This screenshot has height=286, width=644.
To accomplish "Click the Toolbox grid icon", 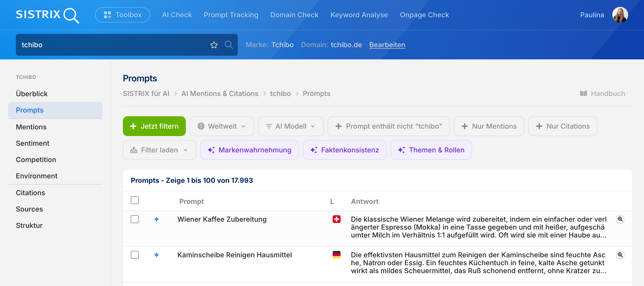I will coord(107,15).
